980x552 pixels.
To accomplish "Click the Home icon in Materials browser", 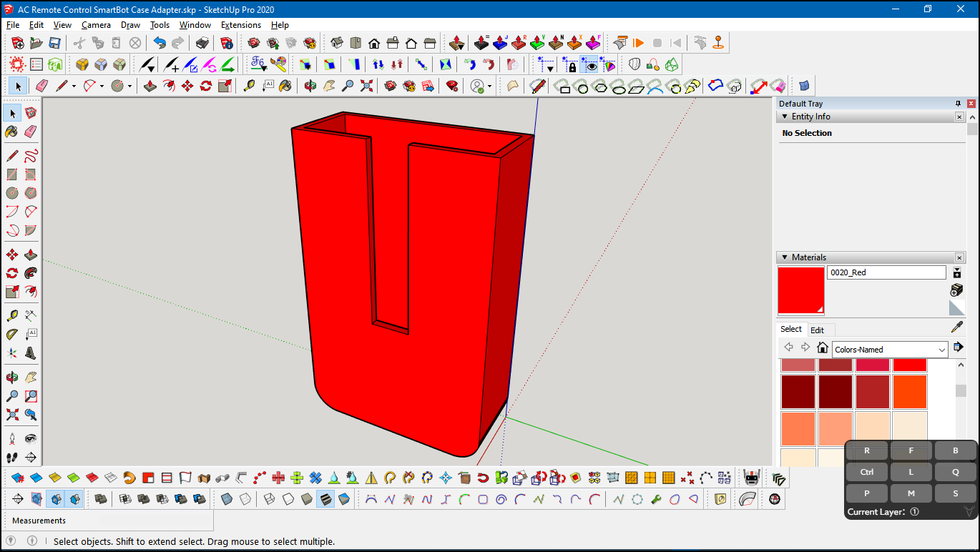I will tap(822, 349).
